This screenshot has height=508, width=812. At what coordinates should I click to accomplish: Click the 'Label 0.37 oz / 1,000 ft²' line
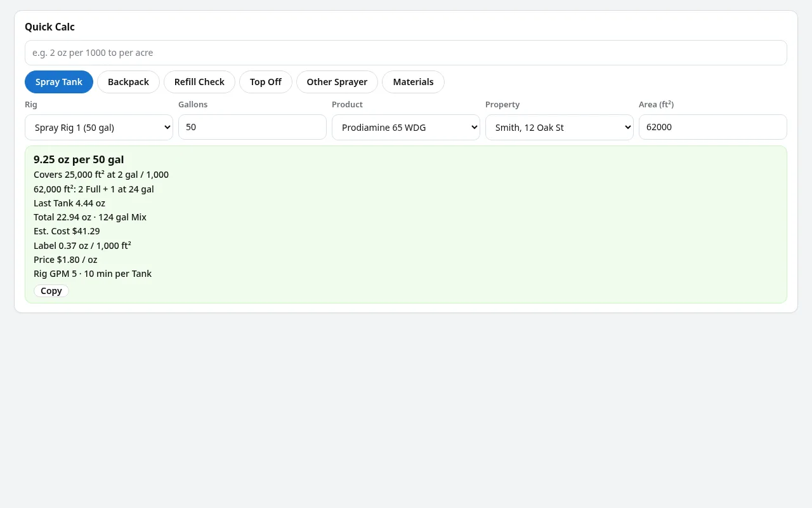coord(82,245)
